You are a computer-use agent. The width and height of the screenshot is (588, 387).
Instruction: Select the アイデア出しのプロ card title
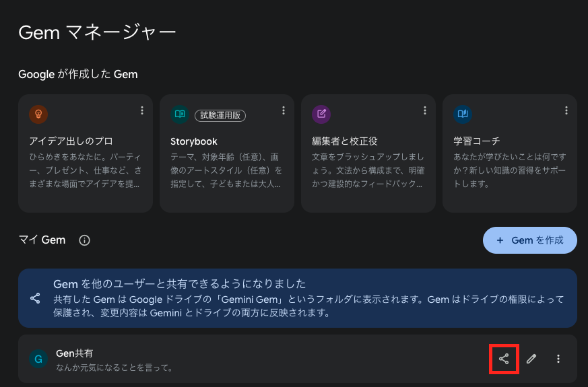point(71,141)
